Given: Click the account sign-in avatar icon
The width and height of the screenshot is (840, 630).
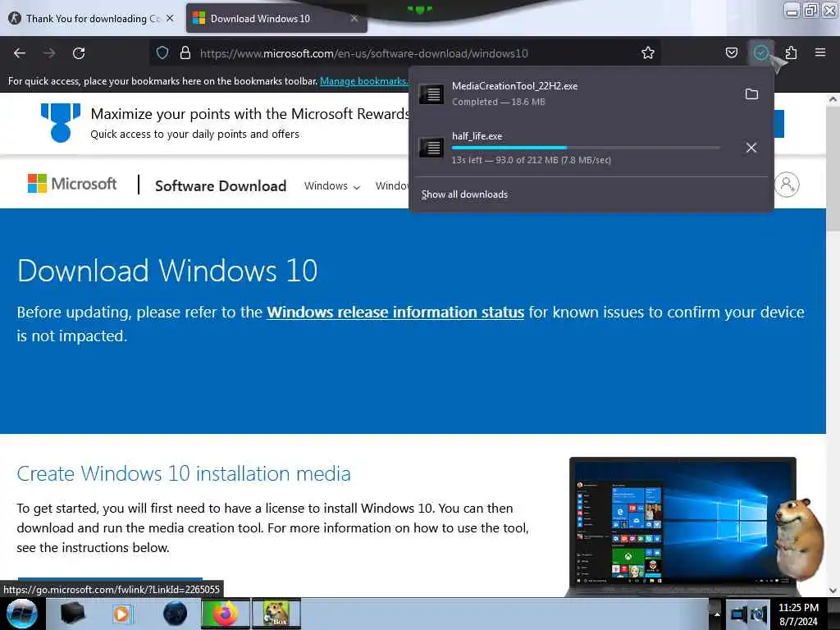Looking at the screenshot, I should click(x=787, y=185).
